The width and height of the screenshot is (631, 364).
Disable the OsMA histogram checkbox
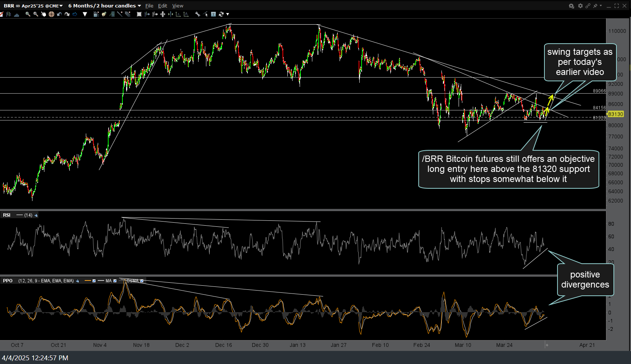click(142, 281)
